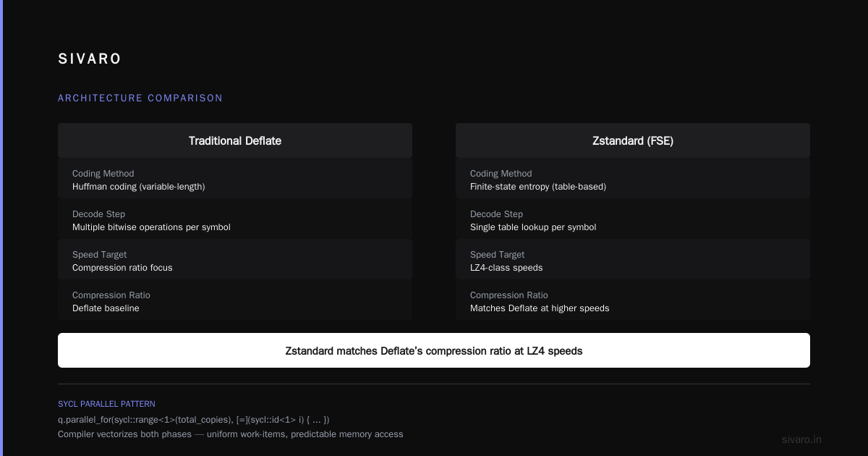Click the compiler vectorizes description text
Screen dimensions: 868x456
pyautogui.click(x=231, y=434)
